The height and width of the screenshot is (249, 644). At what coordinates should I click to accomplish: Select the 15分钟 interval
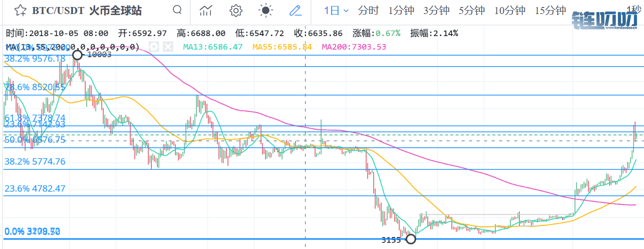[550, 11]
